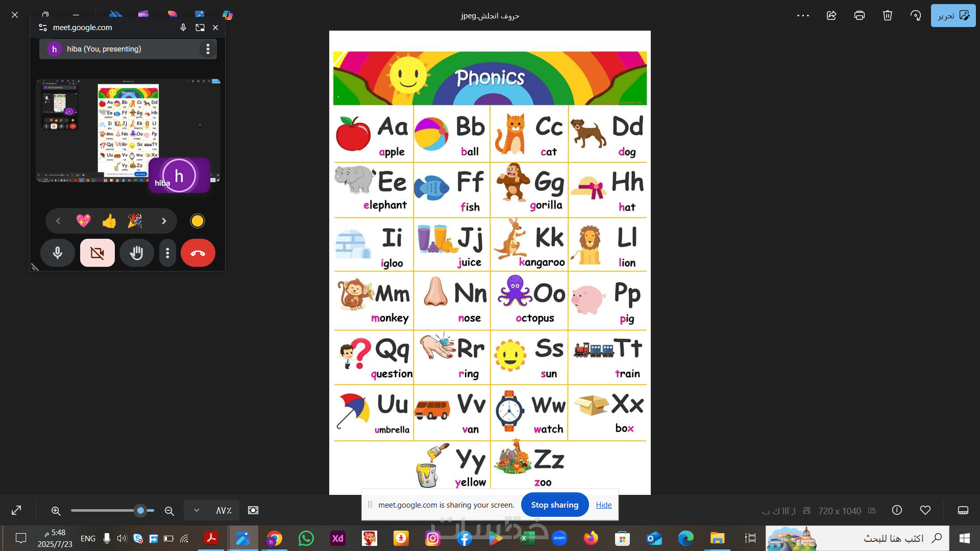Image resolution: width=980 pixels, height=551 pixels.
Task: Add image to favorites with heart icon
Action: (925, 510)
